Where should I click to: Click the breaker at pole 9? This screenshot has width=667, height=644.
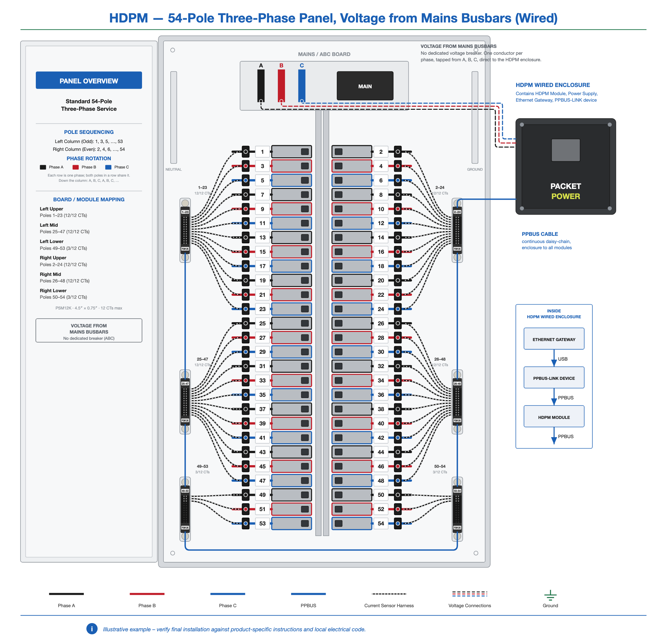click(291, 209)
